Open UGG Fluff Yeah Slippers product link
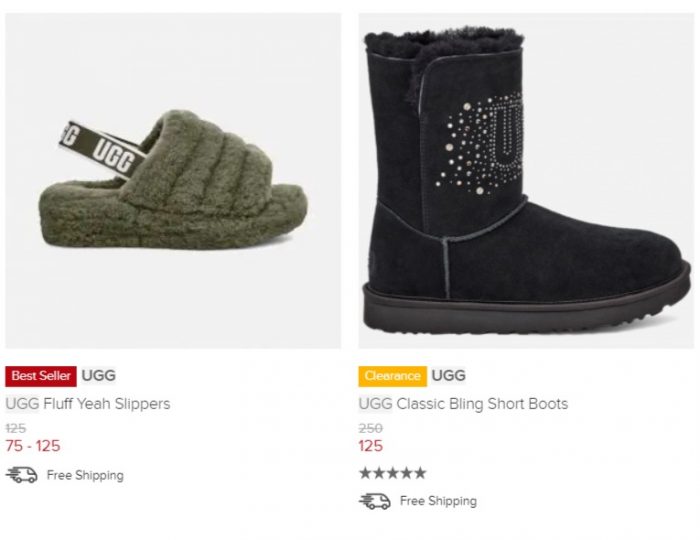700x540 pixels. 88,404
